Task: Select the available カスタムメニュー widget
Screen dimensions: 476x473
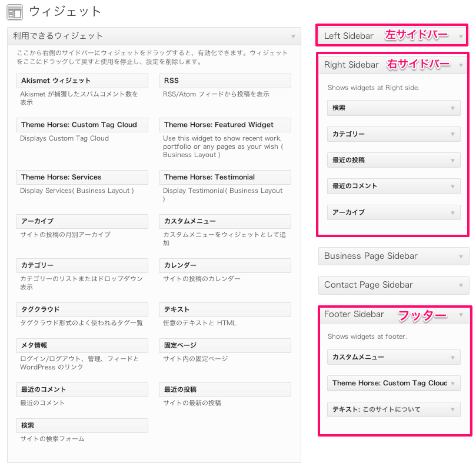Action: pyautogui.click(x=225, y=221)
